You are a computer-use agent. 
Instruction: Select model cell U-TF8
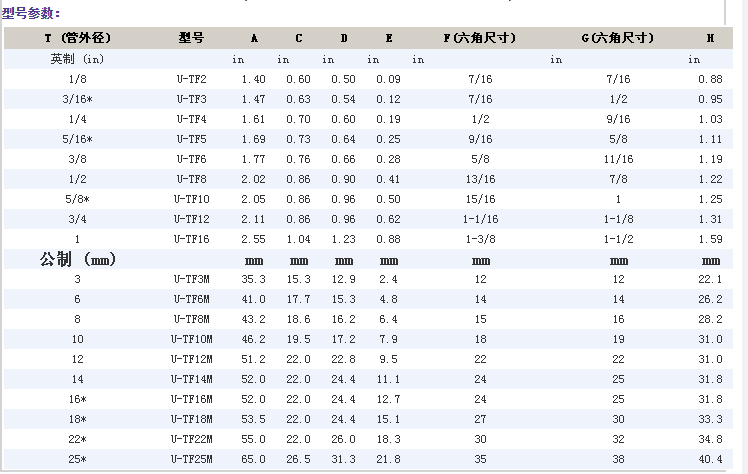pos(191,179)
